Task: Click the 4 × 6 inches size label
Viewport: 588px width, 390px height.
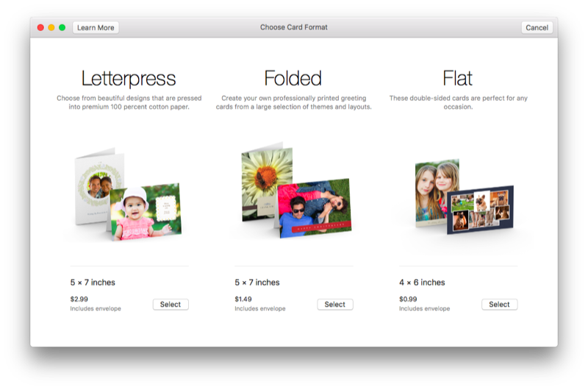Action: [422, 283]
